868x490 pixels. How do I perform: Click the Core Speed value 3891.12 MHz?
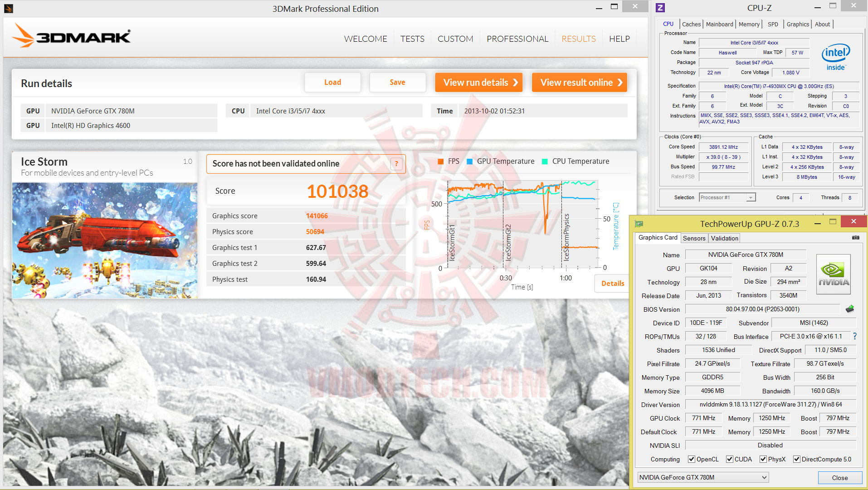[x=723, y=147]
